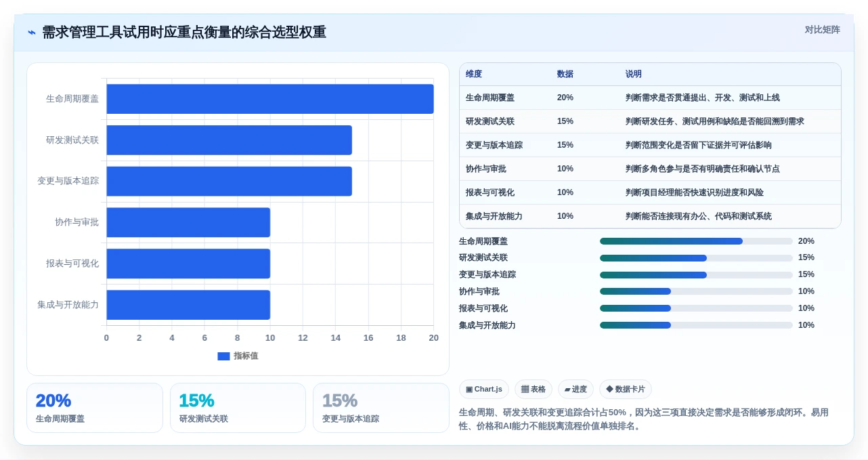The image size is (868, 460).
Task: Click the 数据 table column header
Action: pyautogui.click(x=565, y=74)
